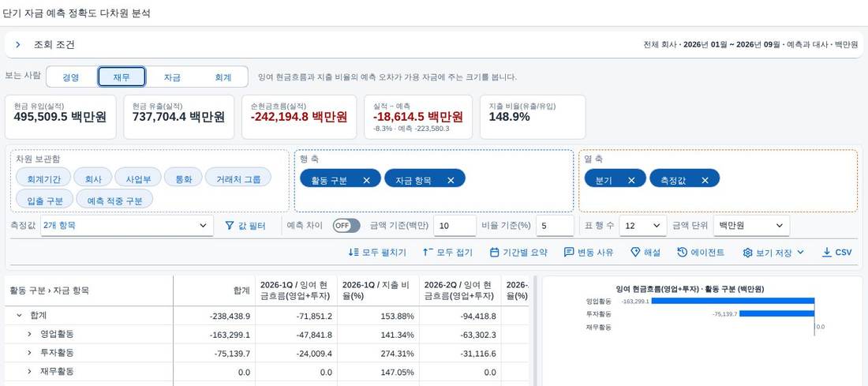Click the -238,438.9 total cell

click(x=214, y=316)
